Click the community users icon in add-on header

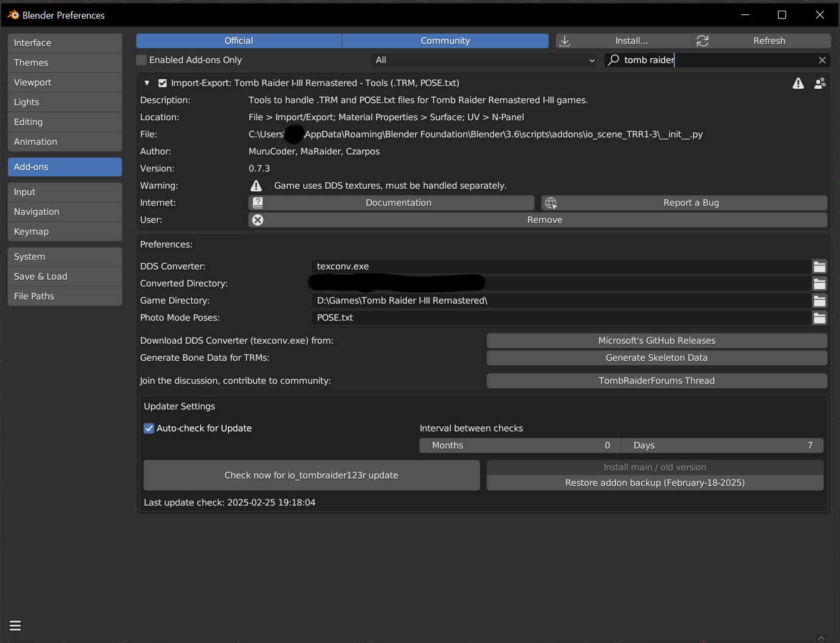coord(820,83)
